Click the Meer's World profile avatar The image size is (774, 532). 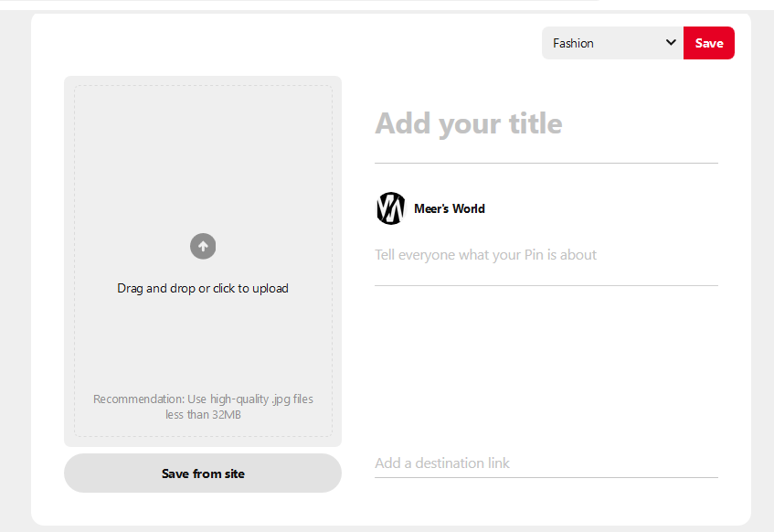[390, 208]
